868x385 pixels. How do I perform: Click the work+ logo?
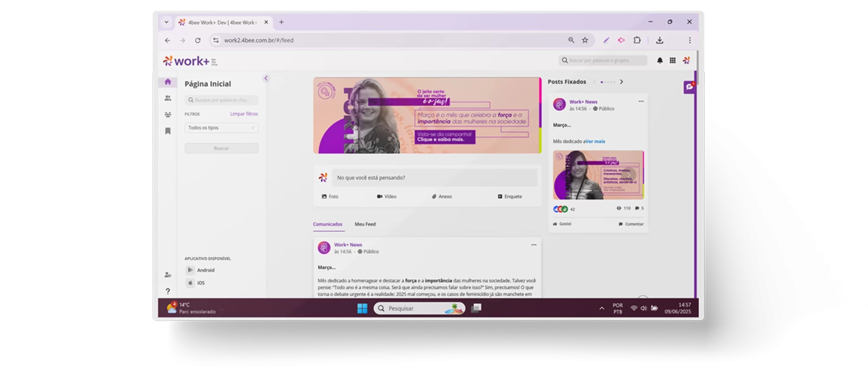(190, 61)
